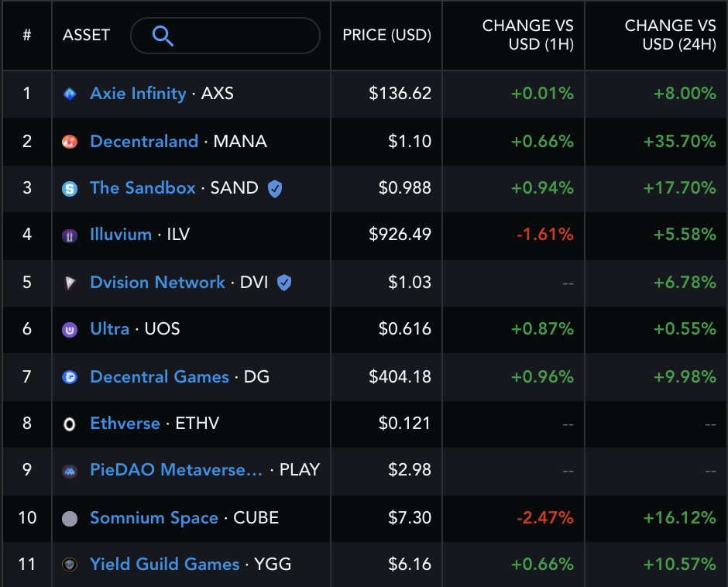Click the Decentral Games coin icon
Image resolution: width=728 pixels, height=587 pixels.
tap(70, 377)
